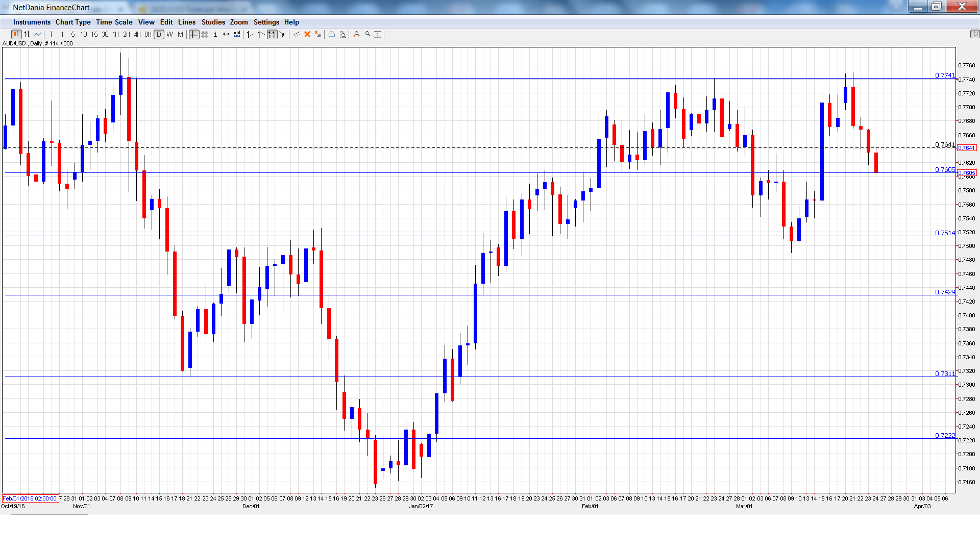Open the Zoom menu

pos(239,22)
